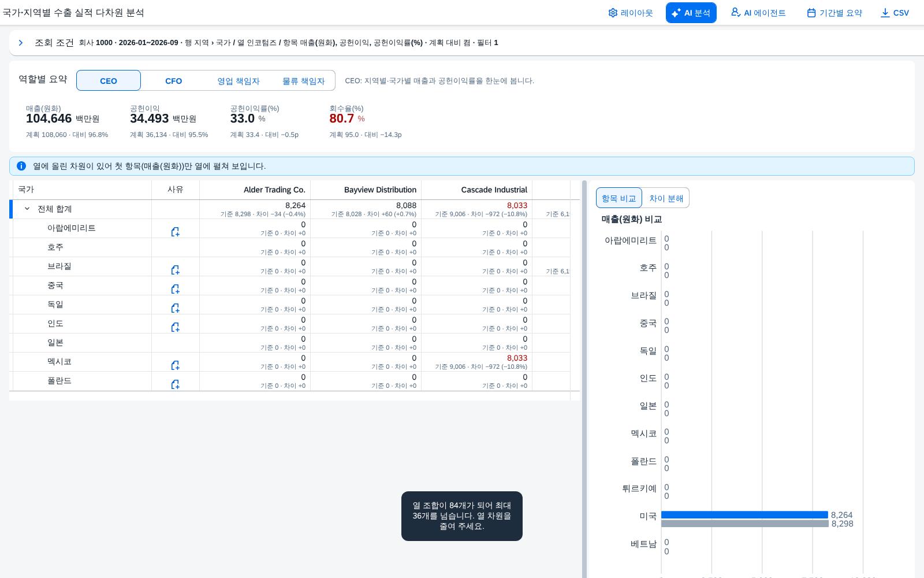Switch to the CFO role summary
Screen dimensions: 924x578
coord(173,81)
